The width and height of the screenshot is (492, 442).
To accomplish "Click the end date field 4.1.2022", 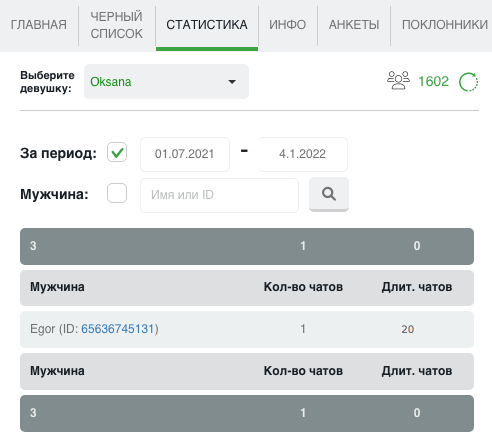I will (303, 154).
